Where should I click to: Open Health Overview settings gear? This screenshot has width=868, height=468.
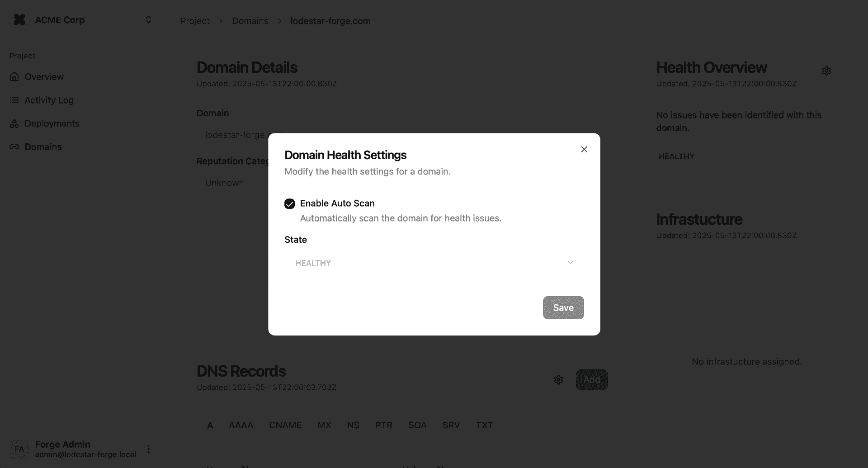(826, 71)
